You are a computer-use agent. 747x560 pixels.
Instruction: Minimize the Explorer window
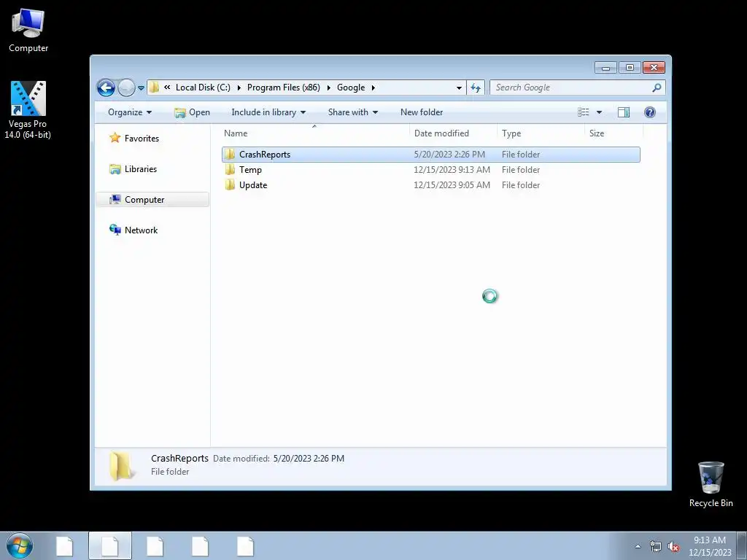(x=605, y=68)
